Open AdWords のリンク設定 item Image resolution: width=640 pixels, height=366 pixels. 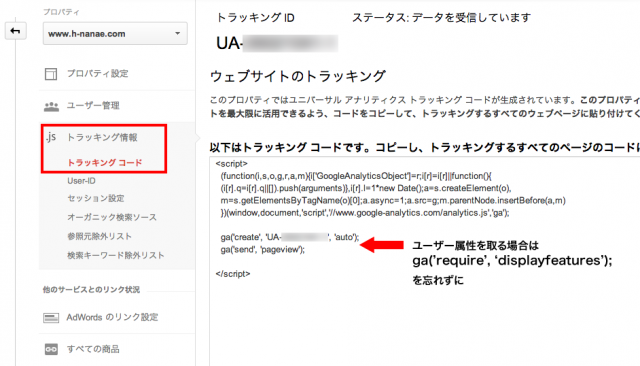(x=112, y=317)
